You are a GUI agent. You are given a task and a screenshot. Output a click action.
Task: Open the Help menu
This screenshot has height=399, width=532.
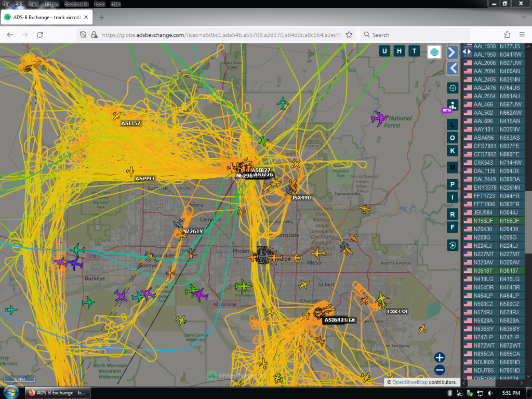point(116,4)
